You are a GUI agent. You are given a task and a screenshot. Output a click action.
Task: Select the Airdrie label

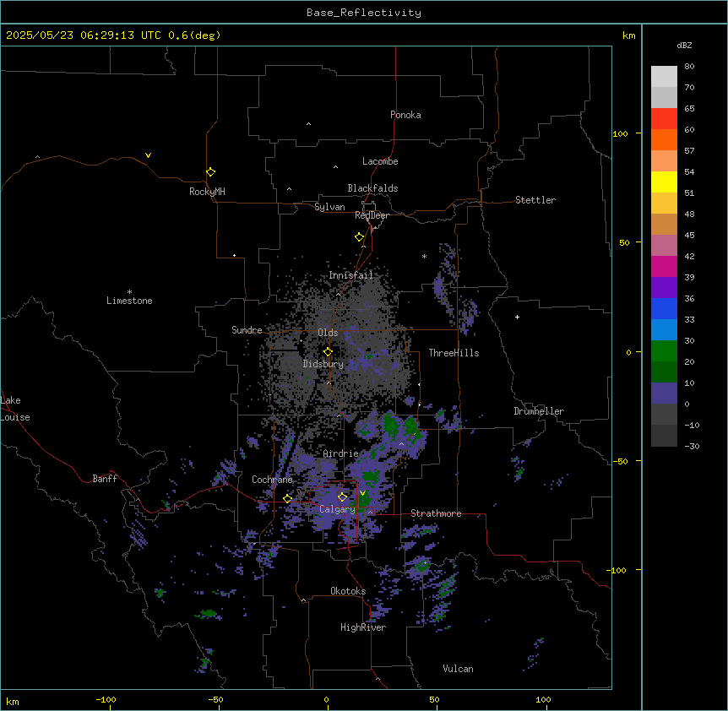(340, 453)
